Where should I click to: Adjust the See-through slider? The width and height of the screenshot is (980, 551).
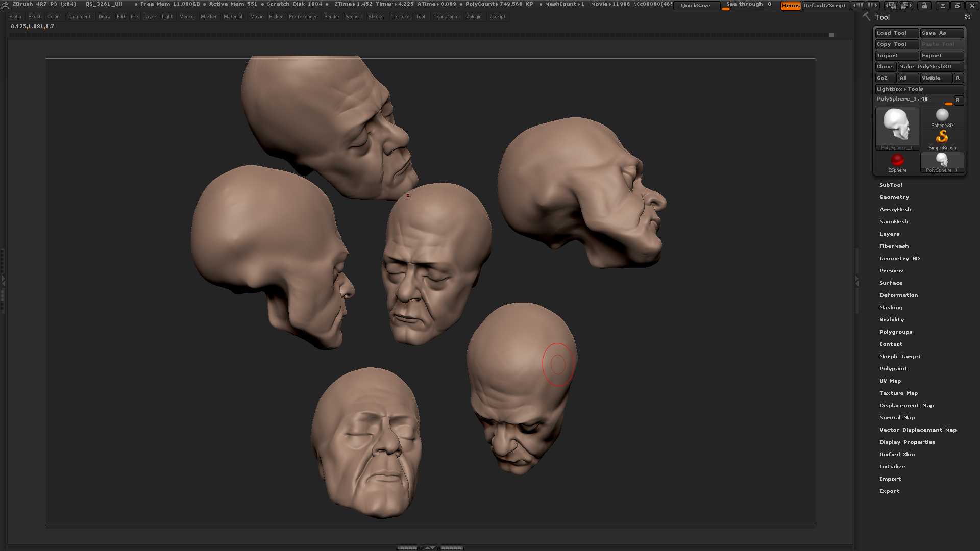coord(749,5)
